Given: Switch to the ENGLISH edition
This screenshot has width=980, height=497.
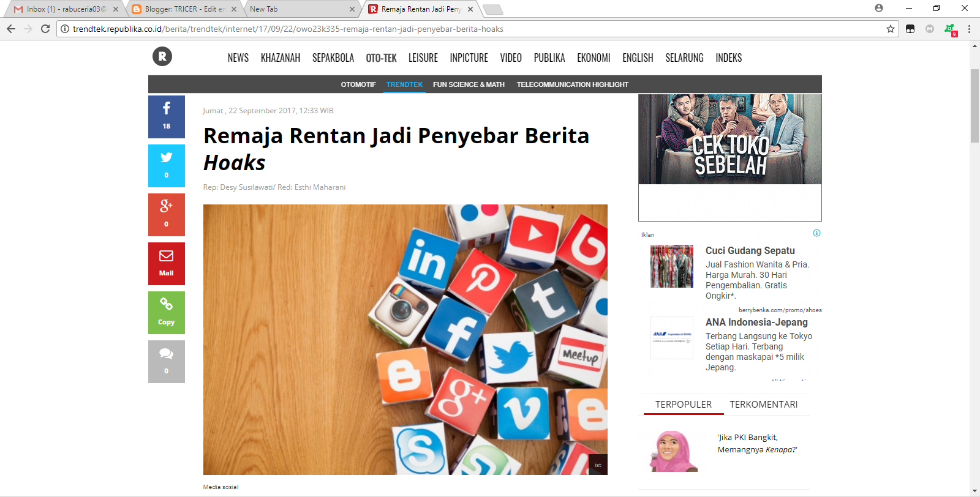Looking at the screenshot, I should [x=638, y=58].
